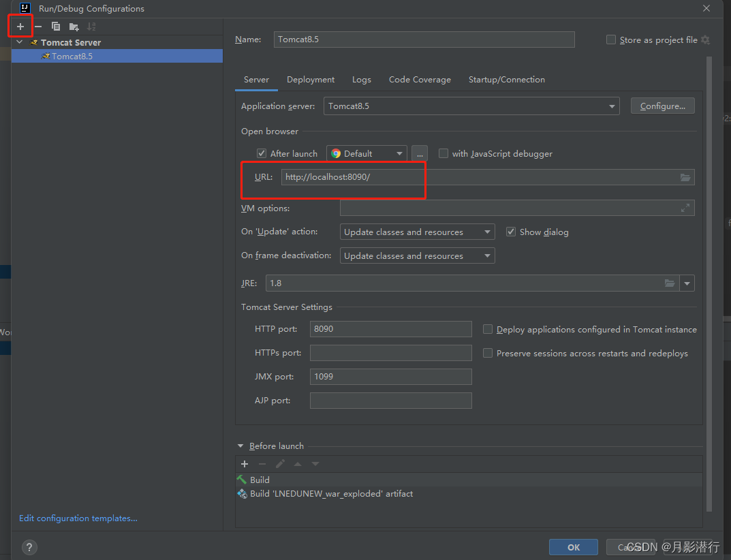Enable Deploy applications configured in Tomcat instance

pyautogui.click(x=488, y=329)
